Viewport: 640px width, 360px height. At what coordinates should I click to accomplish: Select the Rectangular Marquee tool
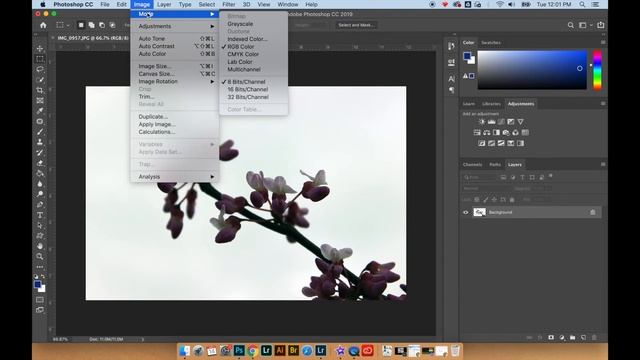40,59
